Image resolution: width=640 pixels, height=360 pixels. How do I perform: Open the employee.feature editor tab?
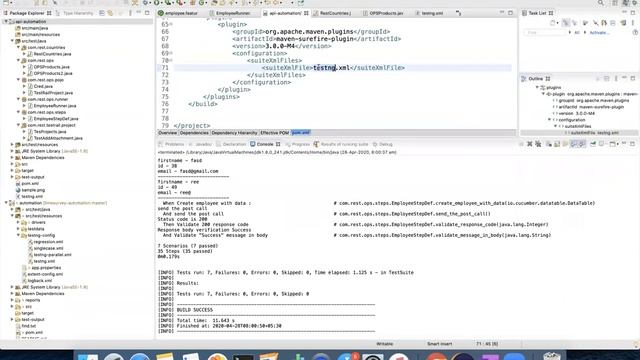coord(178,13)
